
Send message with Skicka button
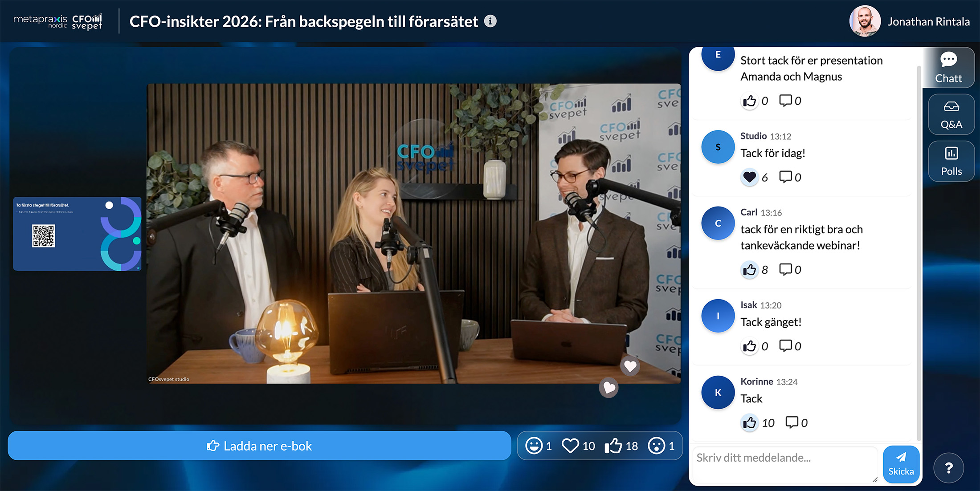pos(901,464)
